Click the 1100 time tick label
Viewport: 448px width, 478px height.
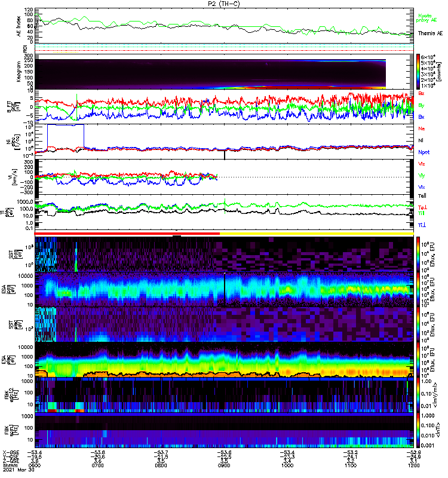click(x=351, y=465)
